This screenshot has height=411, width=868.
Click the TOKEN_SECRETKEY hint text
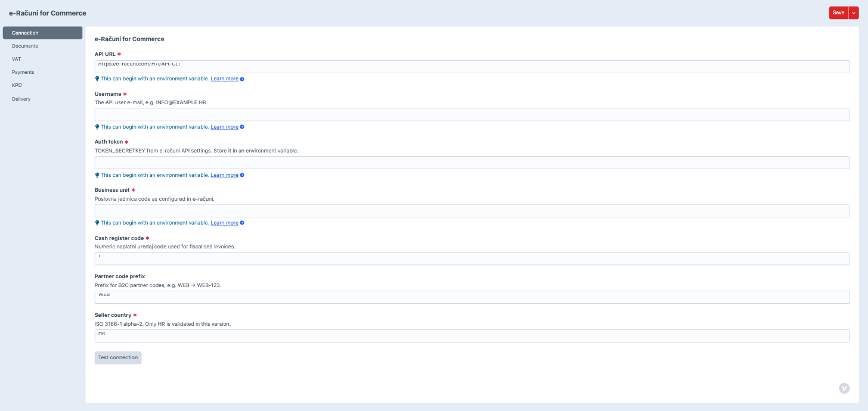point(196,151)
